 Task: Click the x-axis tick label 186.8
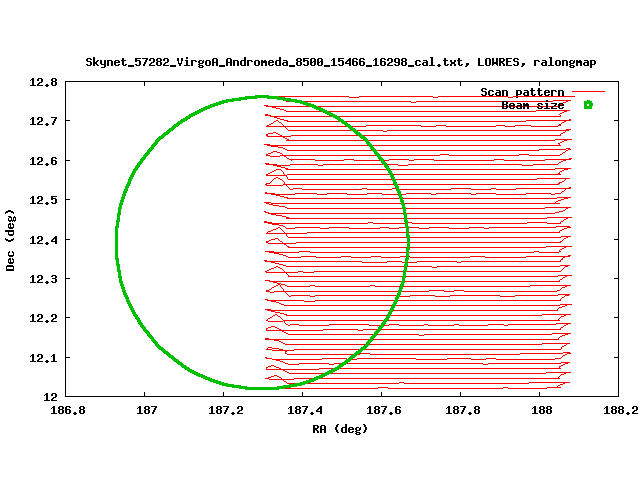(68, 410)
